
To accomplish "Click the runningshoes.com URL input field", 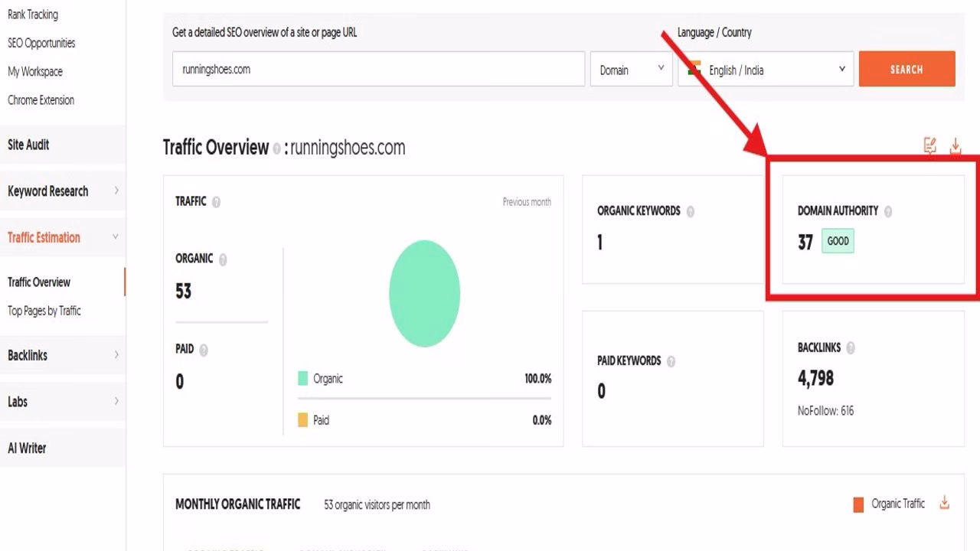I will [378, 69].
